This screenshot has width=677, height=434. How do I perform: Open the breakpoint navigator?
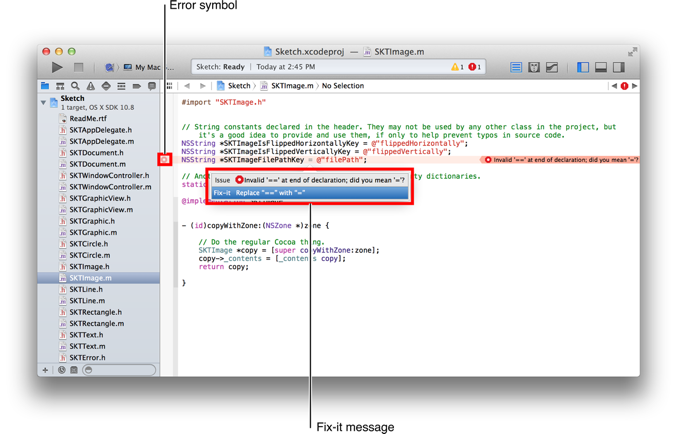(136, 86)
